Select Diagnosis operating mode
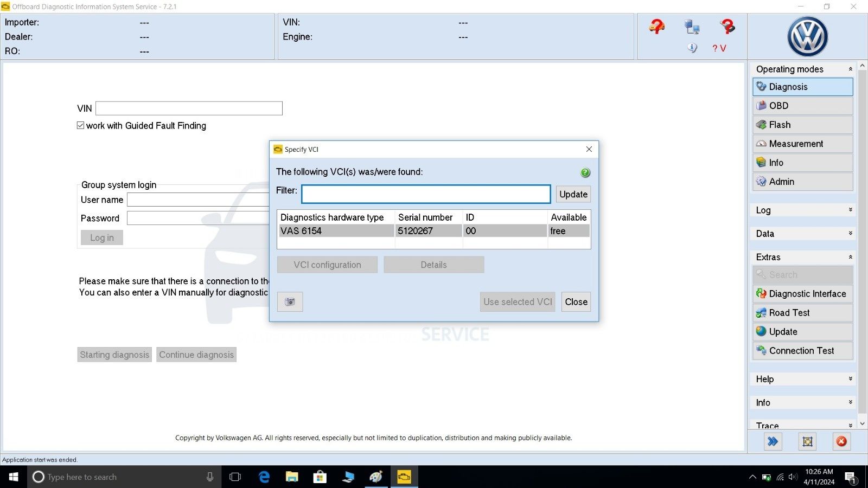Image resolution: width=868 pixels, height=488 pixels. pos(803,87)
